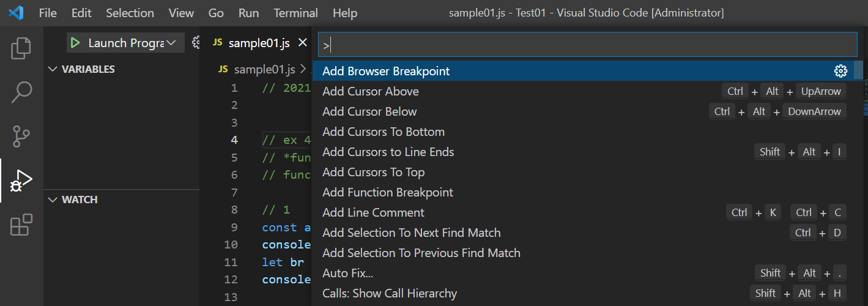Start debugging with the green play icon
Viewport: 868px width, 306px height.
(x=75, y=43)
